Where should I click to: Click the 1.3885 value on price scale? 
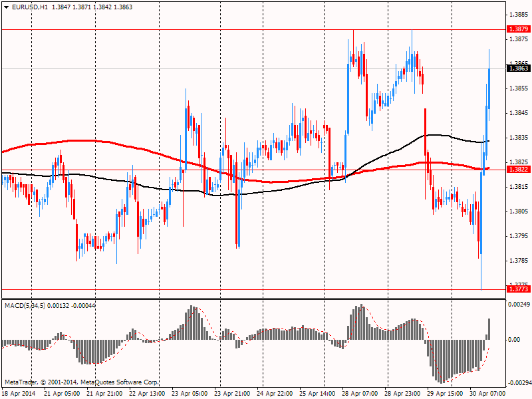(518, 14)
